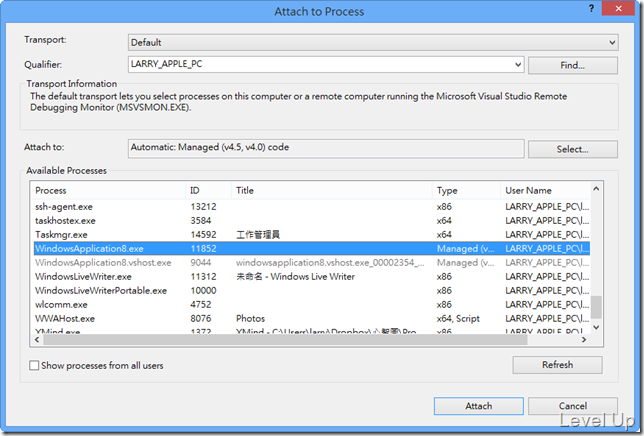644x436 pixels.
Task: Click the Refresh button
Action: (x=557, y=365)
